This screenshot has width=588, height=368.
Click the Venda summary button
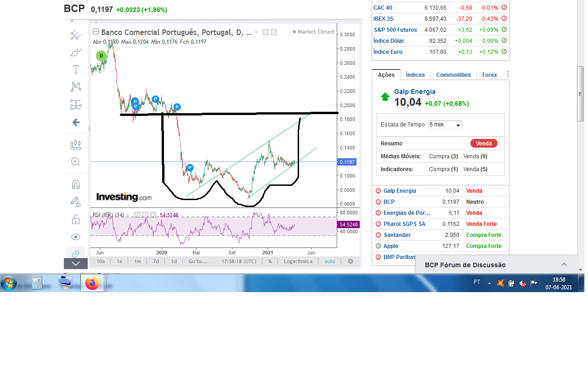[x=484, y=144]
